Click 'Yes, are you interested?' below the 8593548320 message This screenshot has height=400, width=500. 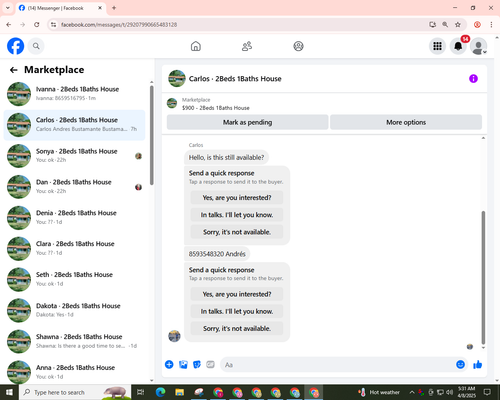click(237, 294)
